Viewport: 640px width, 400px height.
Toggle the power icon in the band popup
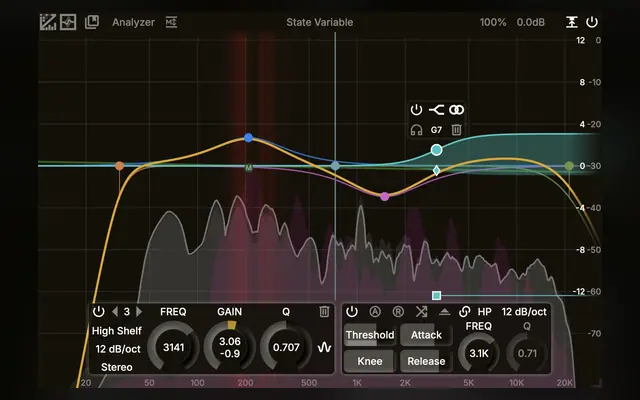click(416, 110)
